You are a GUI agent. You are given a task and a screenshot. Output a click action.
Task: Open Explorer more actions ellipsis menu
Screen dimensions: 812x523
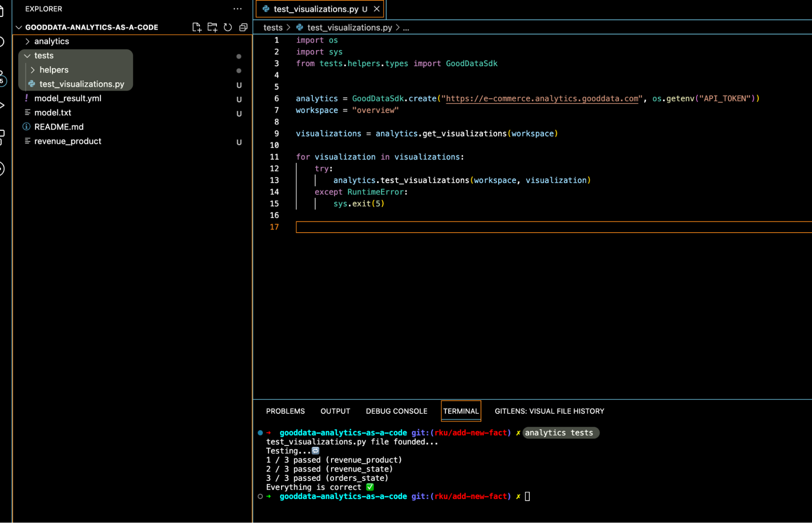[237, 9]
